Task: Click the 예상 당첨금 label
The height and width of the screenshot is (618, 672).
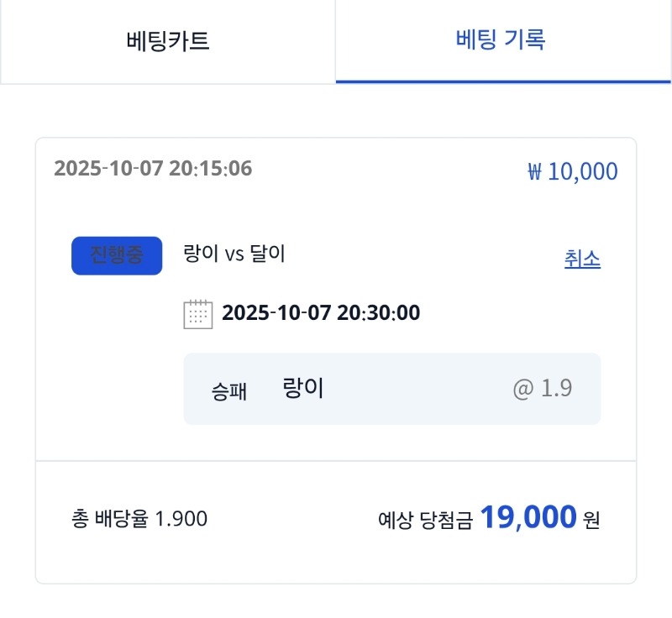Action: [x=425, y=520]
